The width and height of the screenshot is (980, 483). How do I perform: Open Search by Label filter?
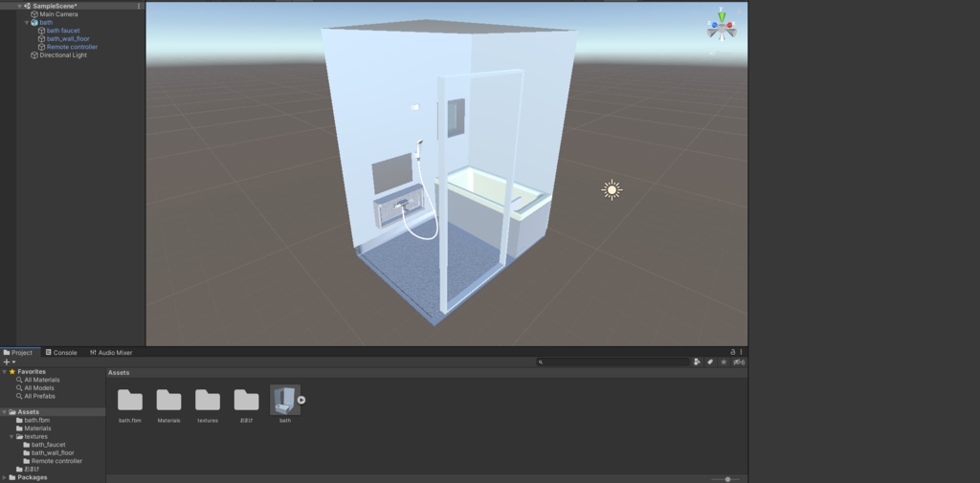pos(711,362)
